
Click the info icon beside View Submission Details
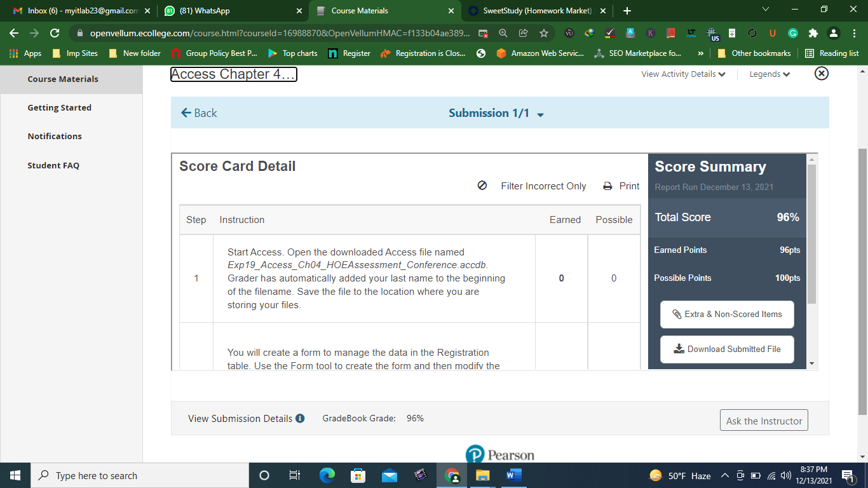coord(300,418)
